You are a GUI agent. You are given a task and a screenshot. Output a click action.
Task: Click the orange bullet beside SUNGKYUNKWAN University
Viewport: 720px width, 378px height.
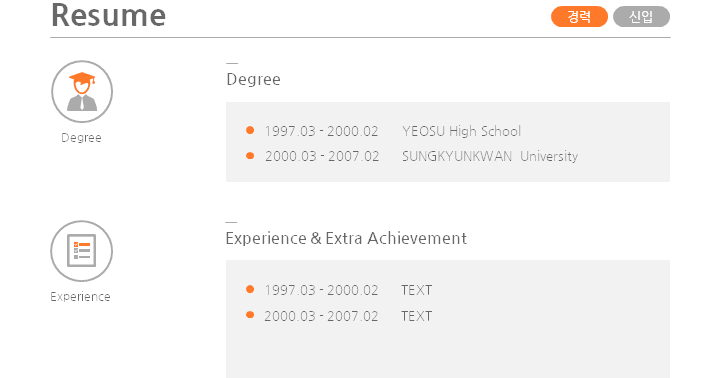pos(250,156)
